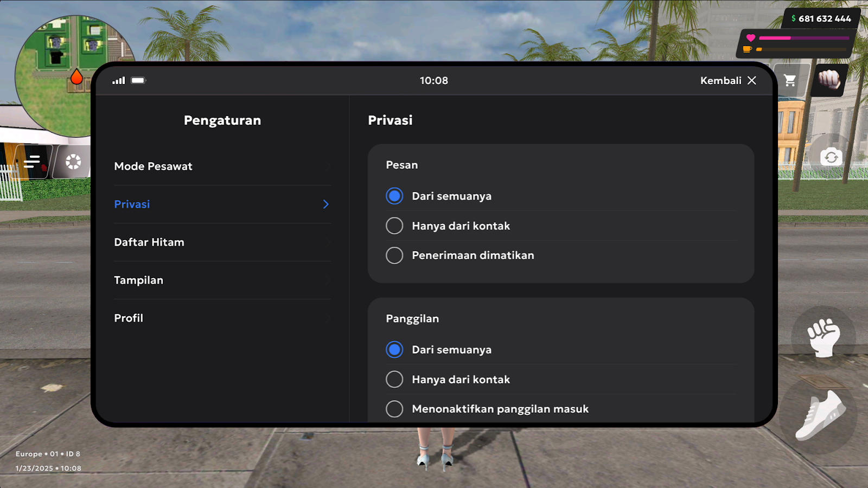Open the hamburger menu icon
The width and height of the screenshot is (868, 488).
pos(33,162)
